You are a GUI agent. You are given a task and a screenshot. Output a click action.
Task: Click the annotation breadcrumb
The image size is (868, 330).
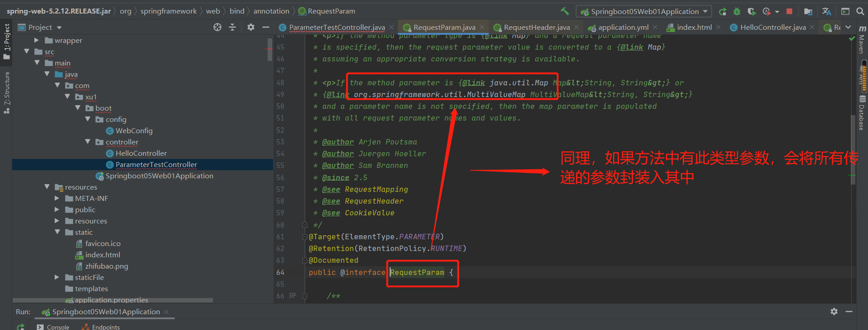tap(271, 11)
